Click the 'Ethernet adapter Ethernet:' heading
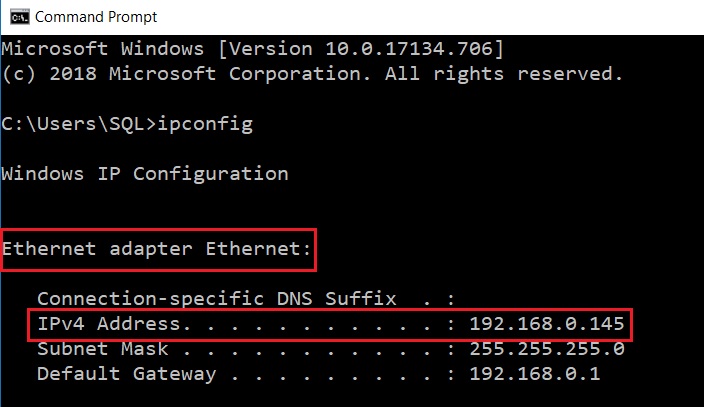The height and width of the screenshot is (407, 704). click(157, 249)
